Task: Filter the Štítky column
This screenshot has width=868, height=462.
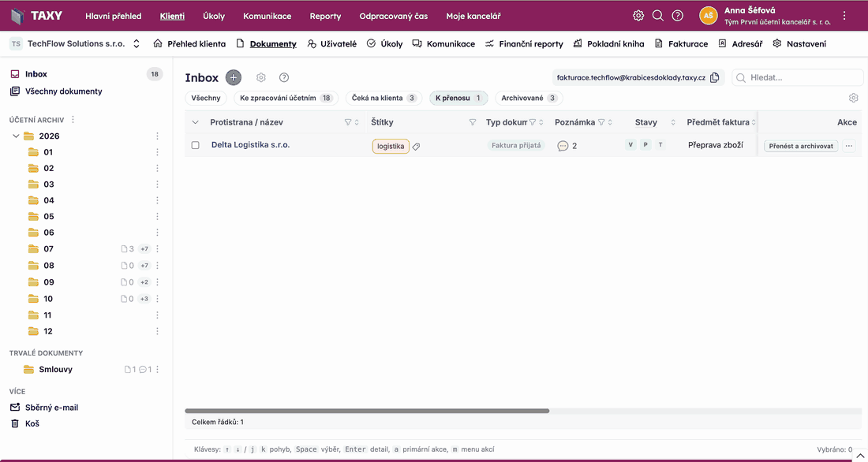Action: (473, 122)
